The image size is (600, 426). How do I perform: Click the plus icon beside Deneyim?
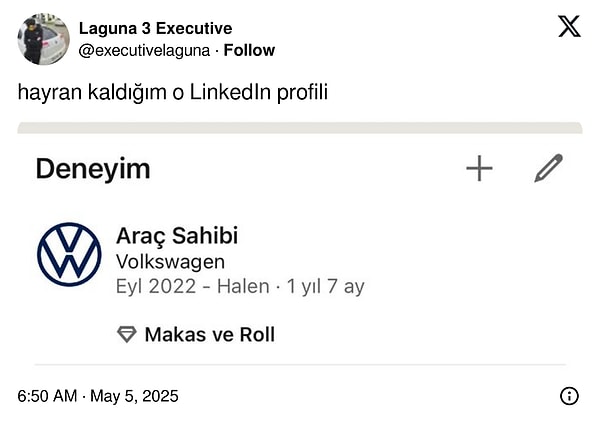(x=480, y=168)
